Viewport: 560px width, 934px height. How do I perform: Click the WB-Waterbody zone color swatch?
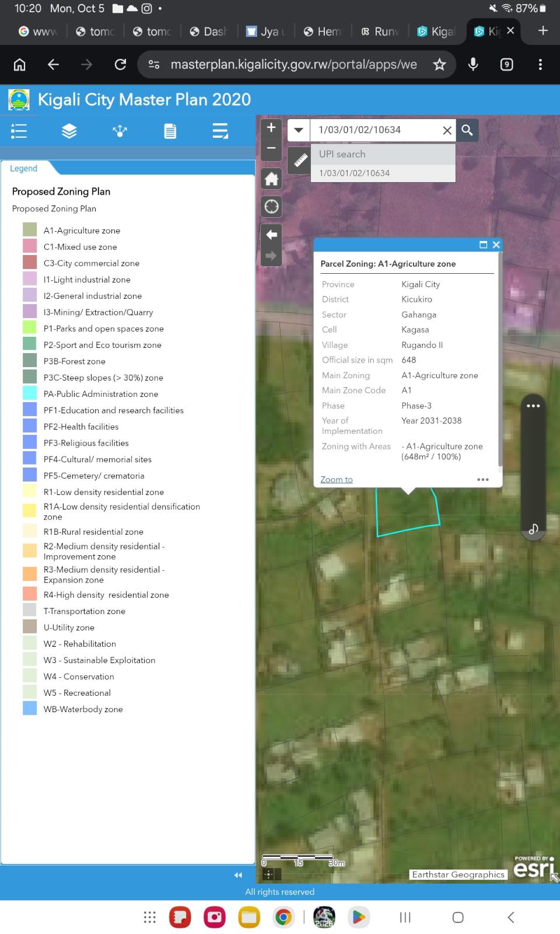(x=30, y=709)
